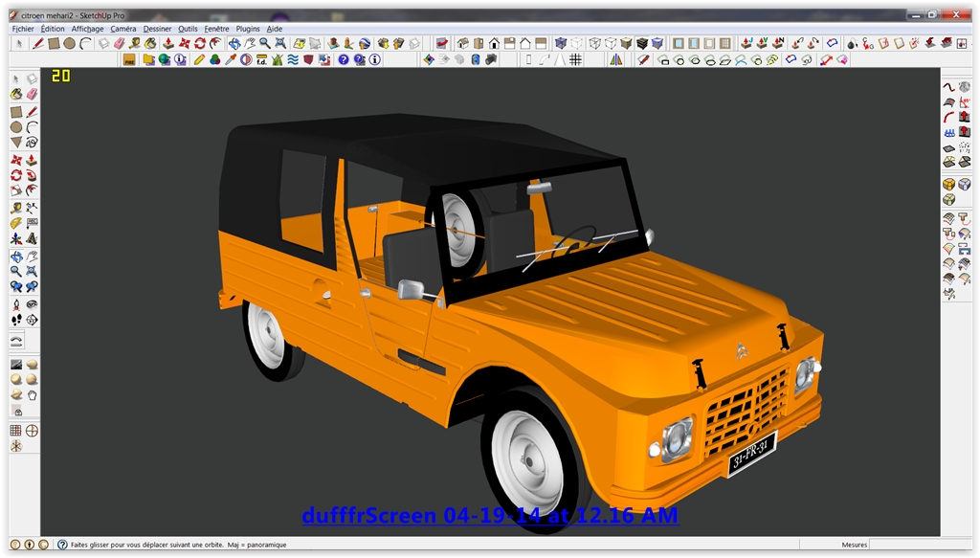Open the Affichage menu
The height and width of the screenshot is (558, 980).
87,29
